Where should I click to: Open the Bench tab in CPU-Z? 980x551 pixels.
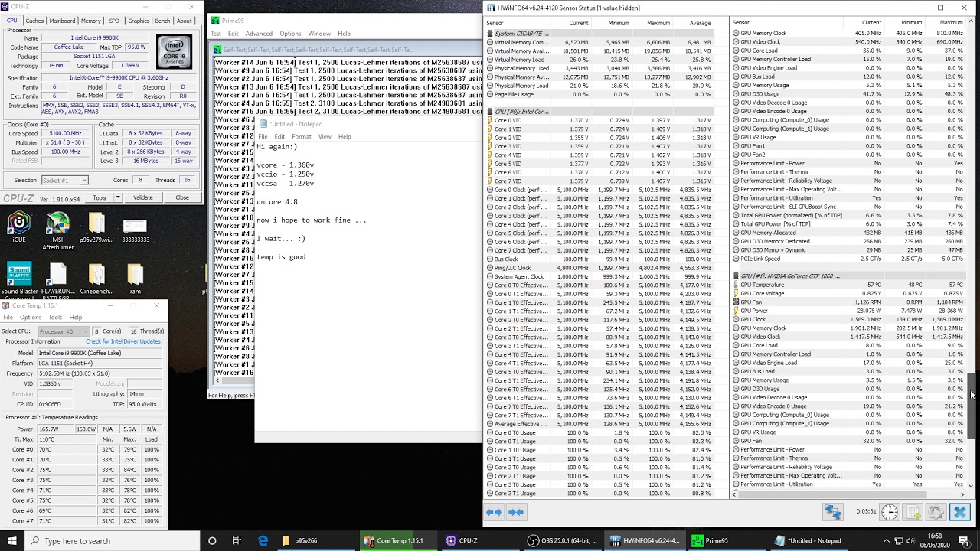(x=162, y=21)
